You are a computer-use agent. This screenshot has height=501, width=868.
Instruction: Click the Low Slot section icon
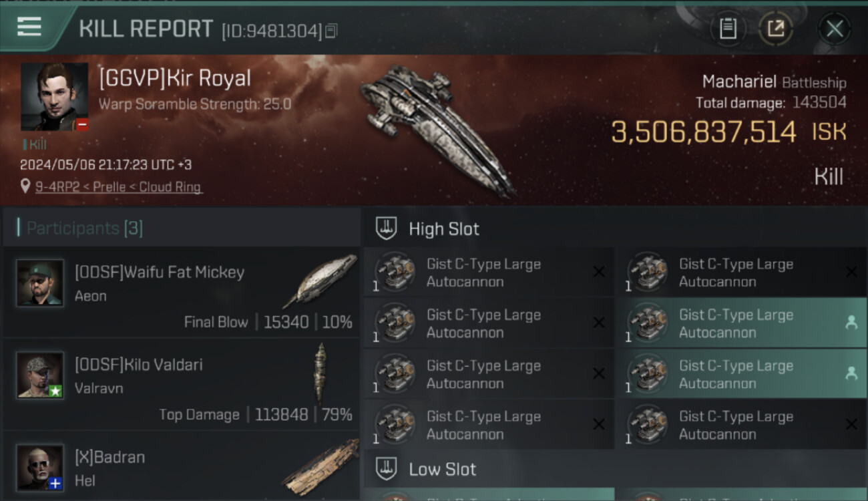[x=387, y=469]
